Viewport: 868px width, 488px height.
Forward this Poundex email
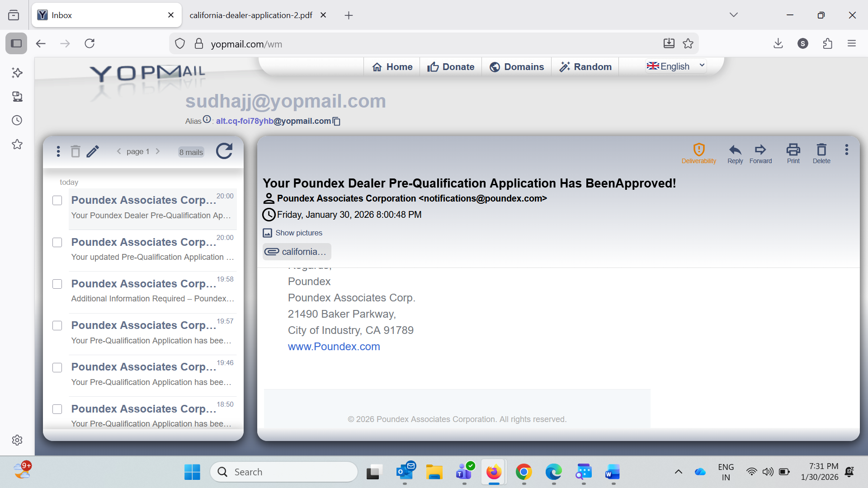[x=760, y=153]
